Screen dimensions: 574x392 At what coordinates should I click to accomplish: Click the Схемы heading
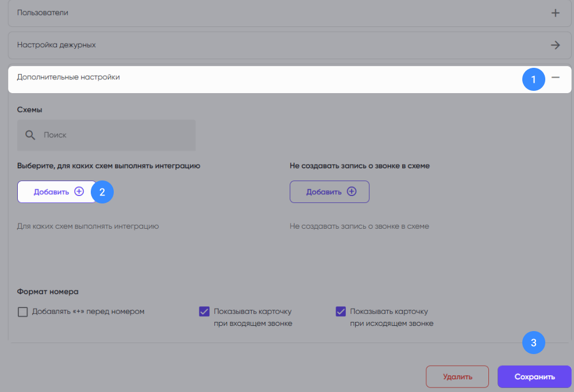click(x=30, y=110)
